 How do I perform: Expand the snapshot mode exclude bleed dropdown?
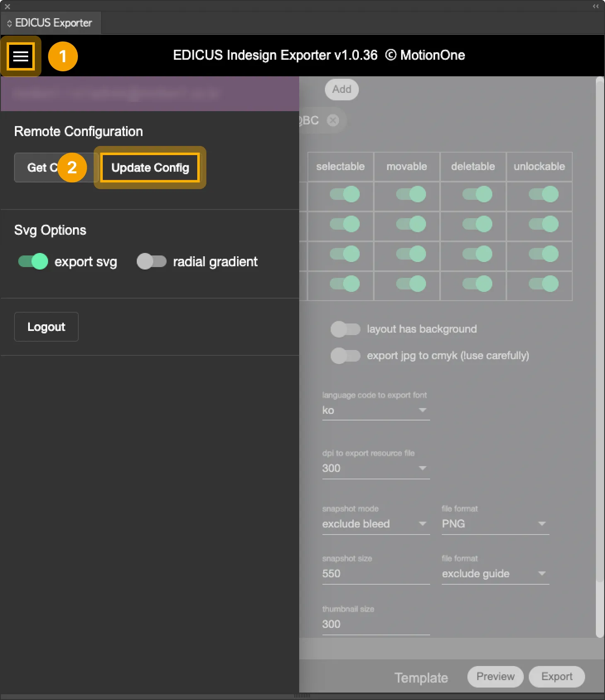coord(376,524)
